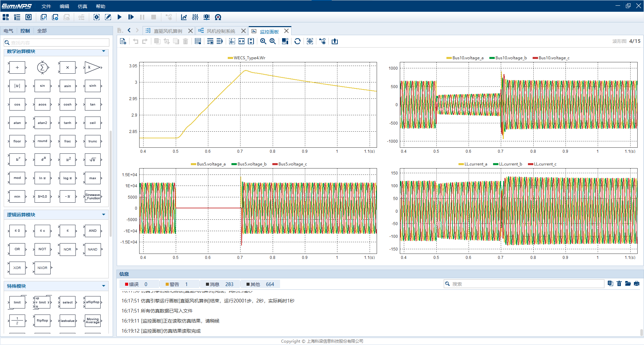Select the XOR logic block
Screen dimensions: 644x345
[x=17, y=268]
